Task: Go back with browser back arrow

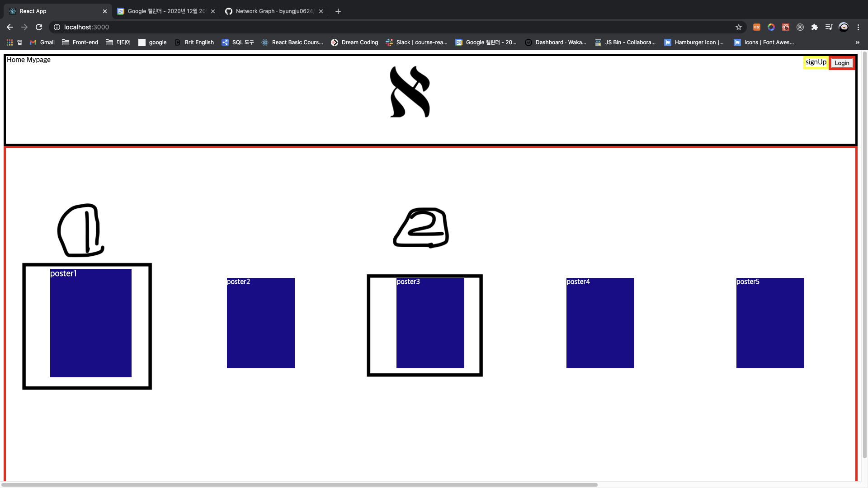Action: click(x=10, y=27)
